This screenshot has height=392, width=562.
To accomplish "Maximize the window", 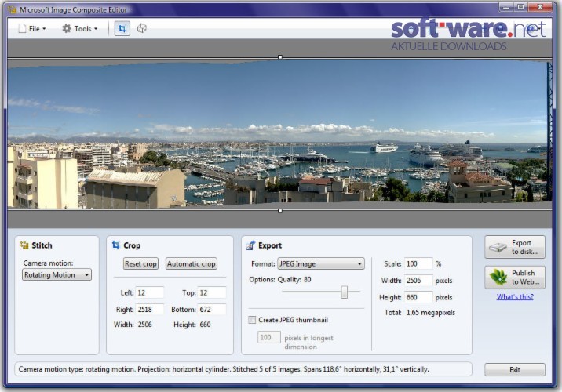I will click(x=520, y=7).
